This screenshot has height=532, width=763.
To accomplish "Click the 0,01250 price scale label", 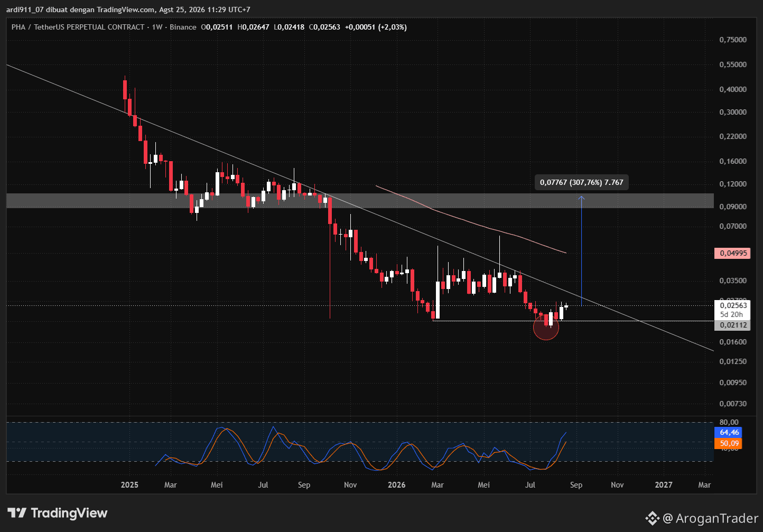I will pyautogui.click(x=733, y=361).
